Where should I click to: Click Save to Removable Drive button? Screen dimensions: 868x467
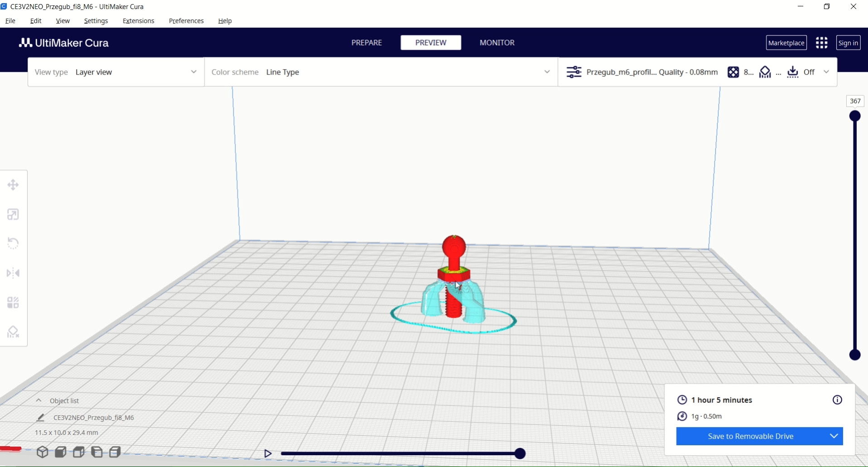pos(750,436)
